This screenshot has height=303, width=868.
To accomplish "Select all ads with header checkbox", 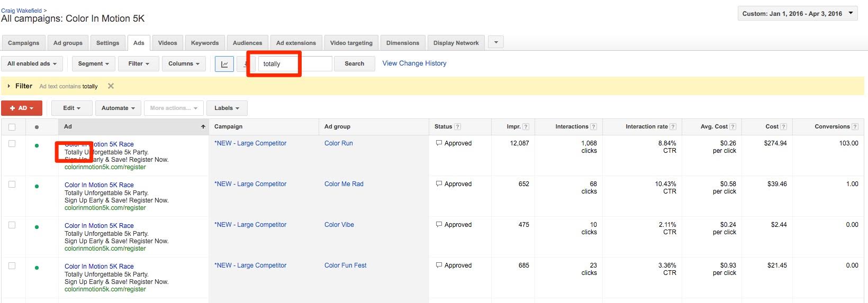I will tap(12, 127).
